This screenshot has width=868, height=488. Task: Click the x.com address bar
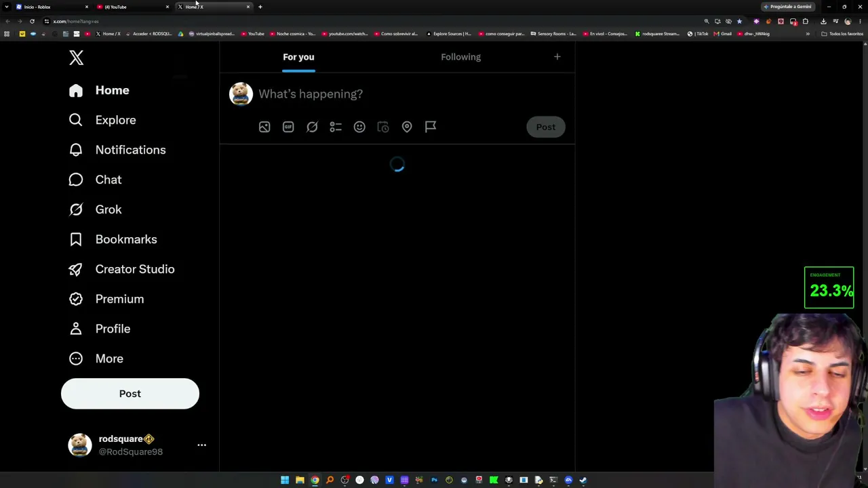coord(373,21)
